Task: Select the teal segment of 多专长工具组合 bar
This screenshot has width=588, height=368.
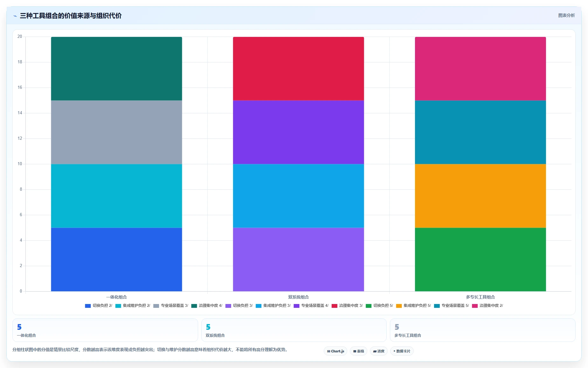Action: point(480,132)
